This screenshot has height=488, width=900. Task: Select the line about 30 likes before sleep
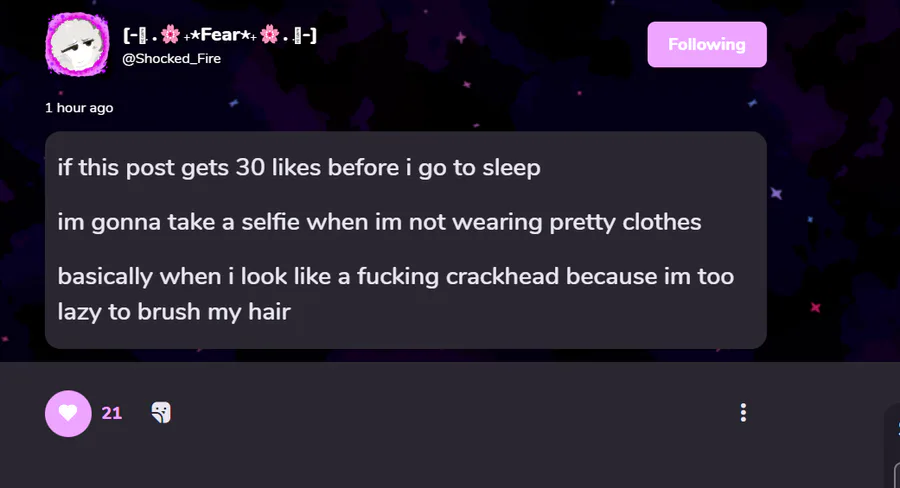coord(299,168)
